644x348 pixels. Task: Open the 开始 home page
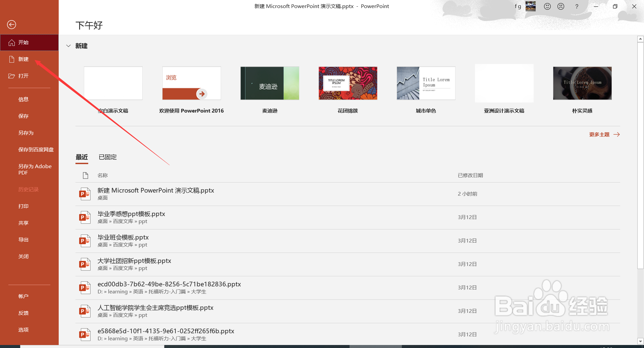(29, 43)
